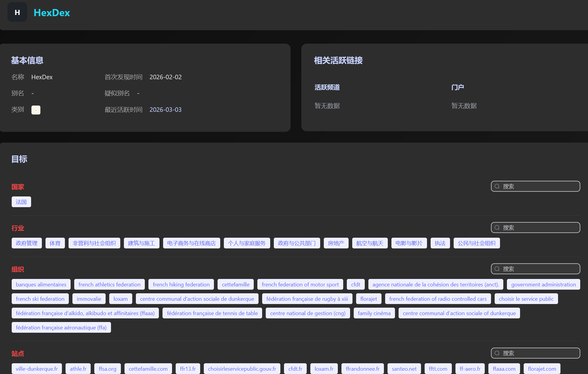Click the search magnifier icon in 国家 row
588x374 pixels.
pos(497,186)
